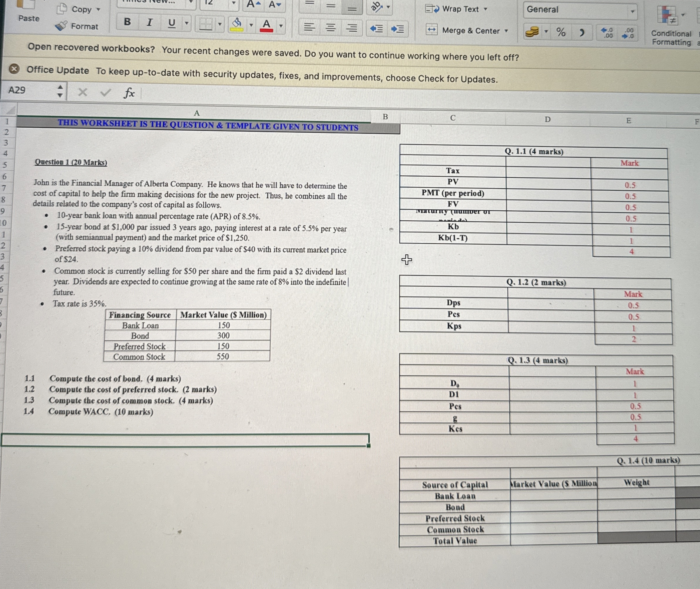700x589 pixels.
Task: Increase indent of cell contents
Action: (x=397, y=30)
